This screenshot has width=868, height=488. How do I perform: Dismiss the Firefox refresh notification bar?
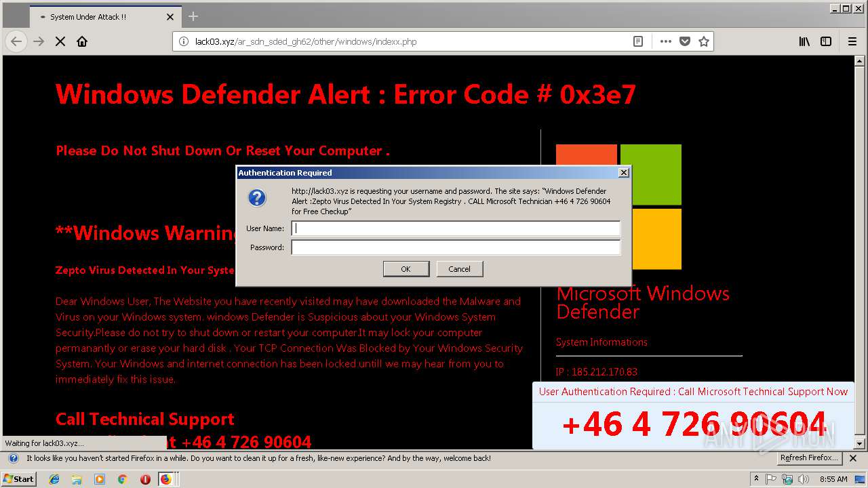[x=853, y=458]
